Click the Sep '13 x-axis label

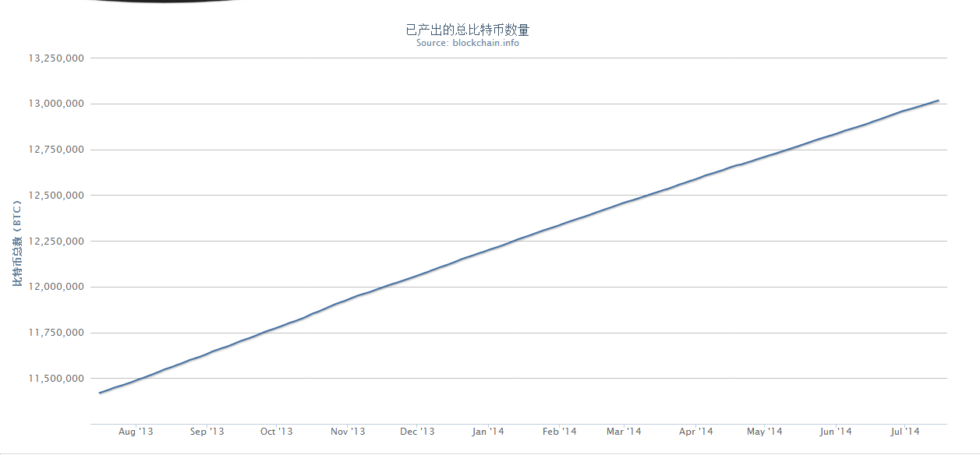point(207,431)
